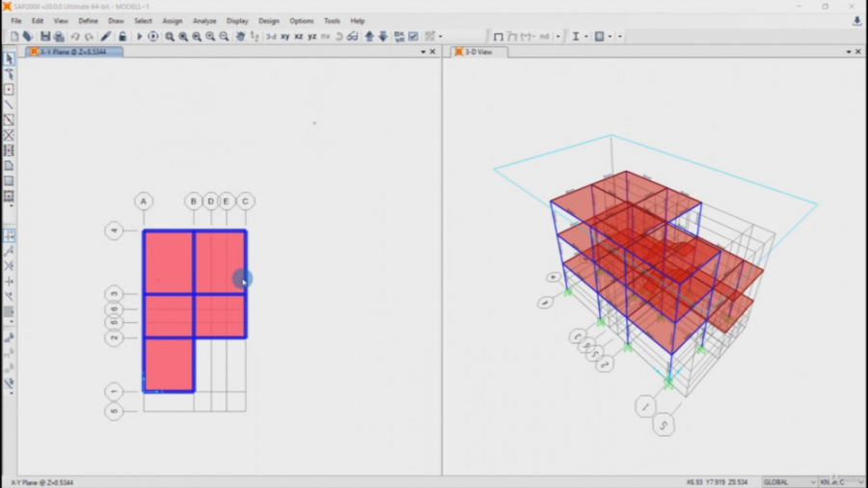
Task: Select the quick draw braces X tool
Action: click(9, 135)
